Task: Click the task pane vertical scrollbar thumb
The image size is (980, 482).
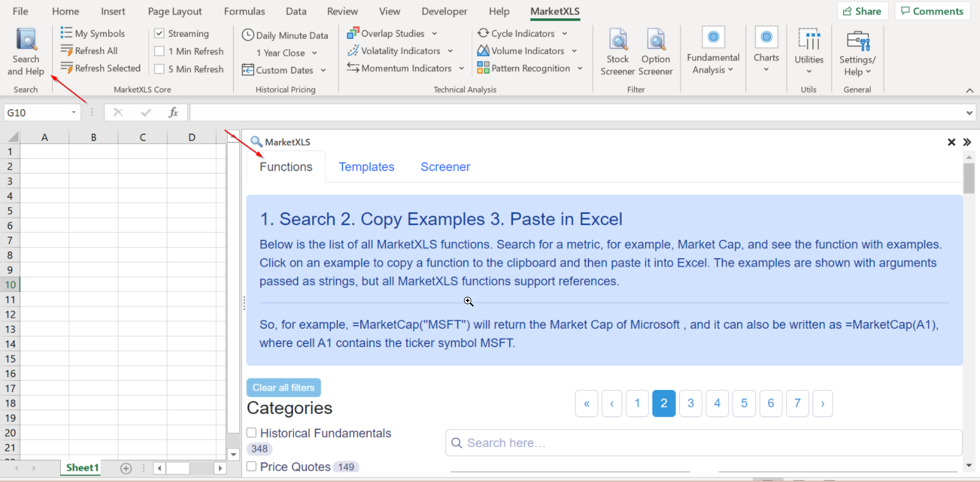Action: (x=969, y=178)
